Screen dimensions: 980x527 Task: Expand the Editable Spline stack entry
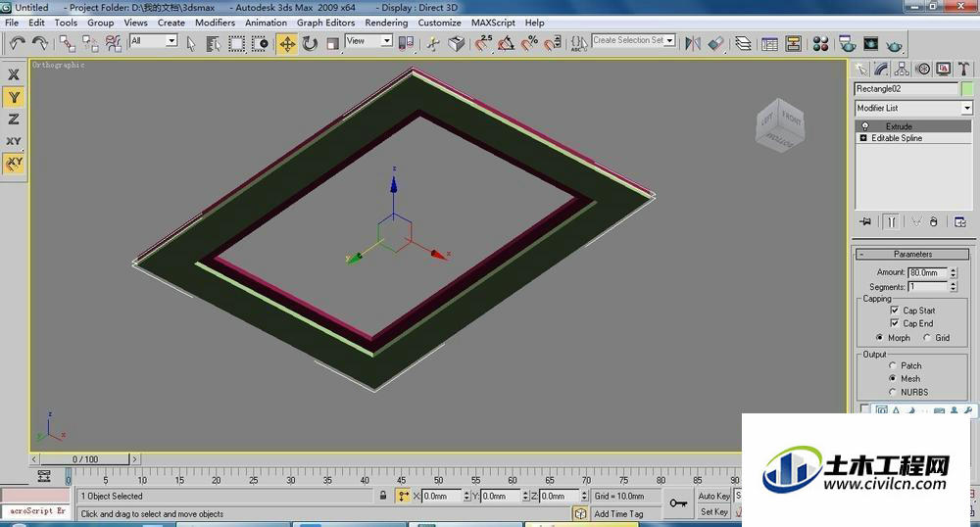[x=863, y=138]
